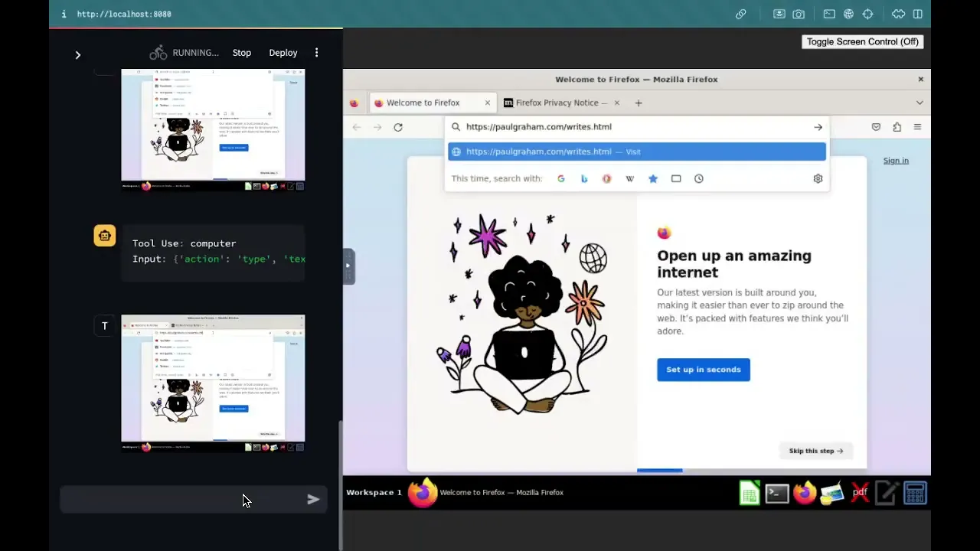Image resolution: width=980 pixels, height=551 pixels.
Task: Open a new Firefox tab with plus
Action: (x=639, y=103)
